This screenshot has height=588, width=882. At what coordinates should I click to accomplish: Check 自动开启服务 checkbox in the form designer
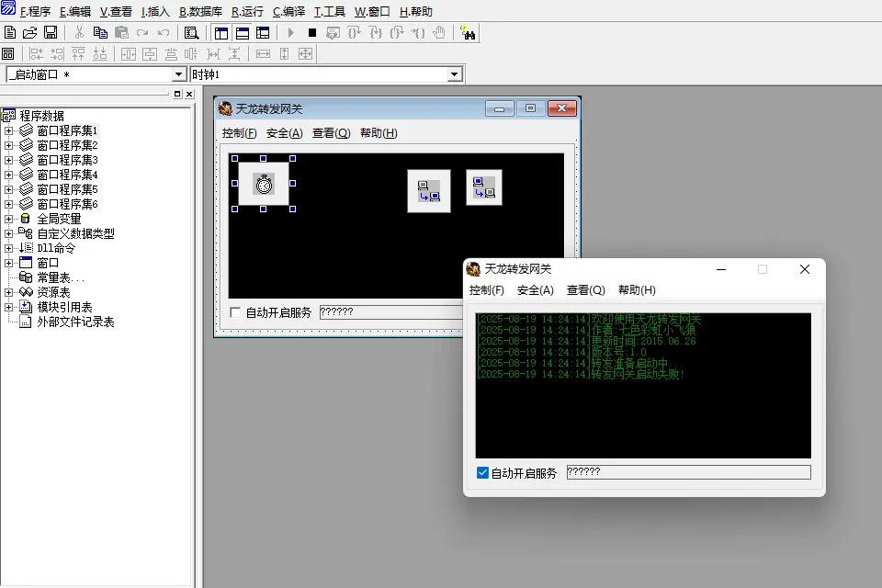[x=236, y=312]
